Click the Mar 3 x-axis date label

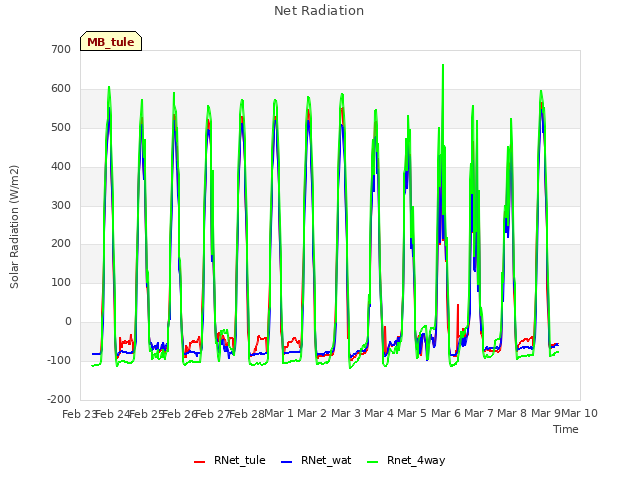(346, 413)
